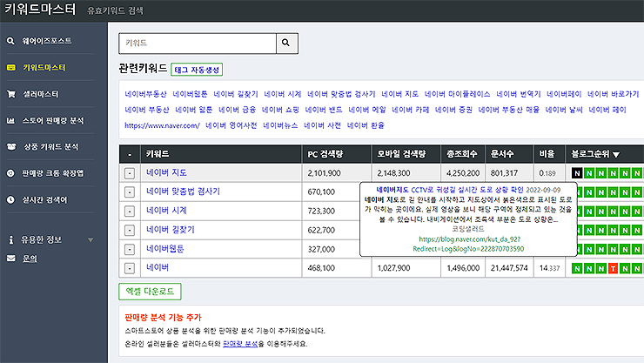Open the 네이버 지도 keyword in table

(167, 172)
